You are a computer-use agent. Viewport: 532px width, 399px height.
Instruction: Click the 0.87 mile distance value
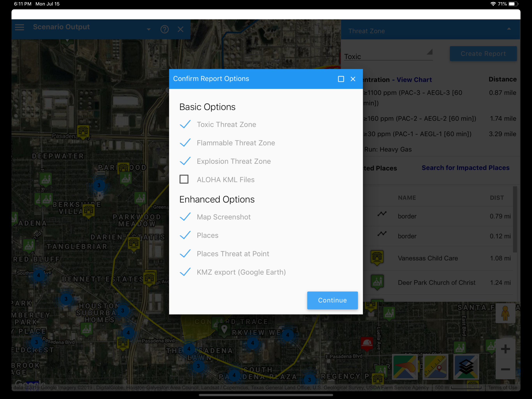point(502,93)
